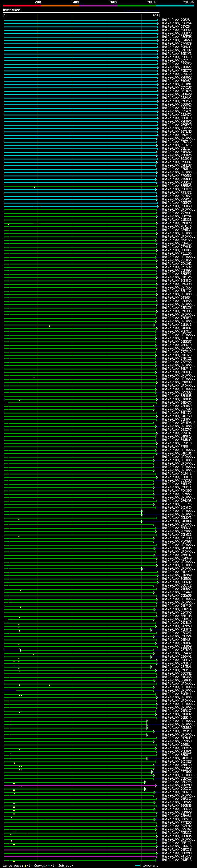Click the =100char. scale legend
The width and height of the screenshot is (197, 868).
click(147, 865)
